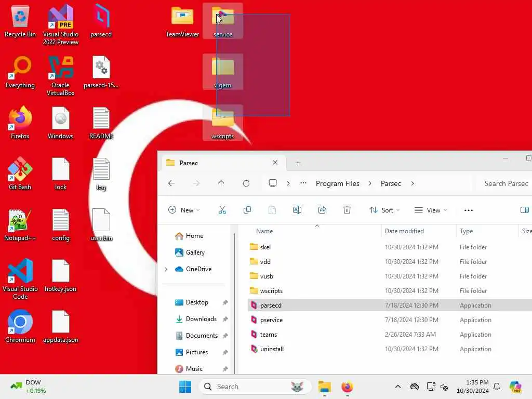This screenshot has height=399, width=532.
Task: Click the Cut scissors icon in Explorer toolbar
Action: 222,210
